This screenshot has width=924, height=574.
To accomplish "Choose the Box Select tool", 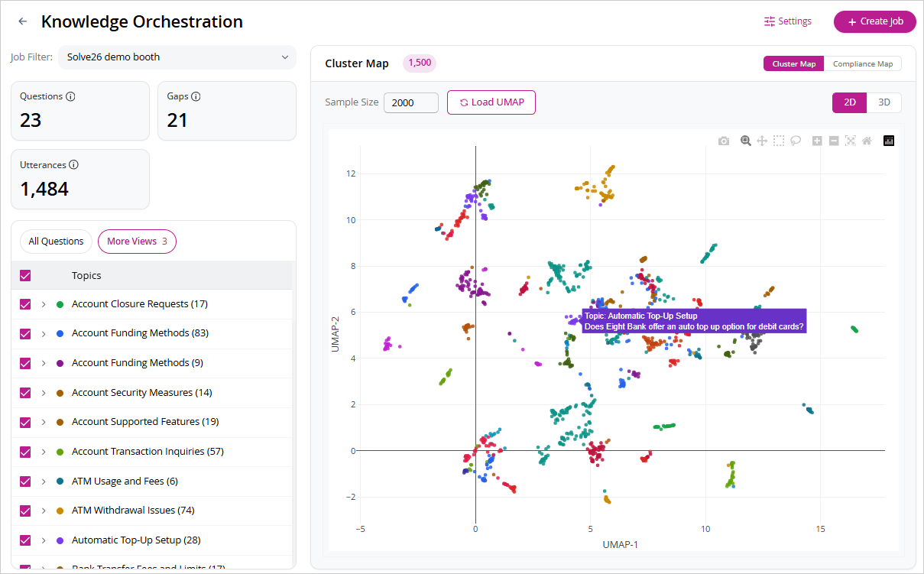I will pyautogui.click(x=779, y=141).
